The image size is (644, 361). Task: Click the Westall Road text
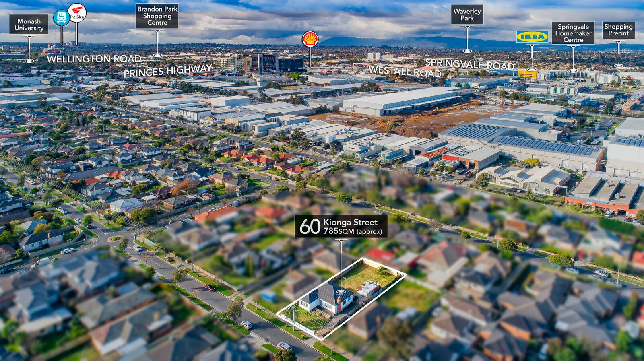click(x=405, y=71)
